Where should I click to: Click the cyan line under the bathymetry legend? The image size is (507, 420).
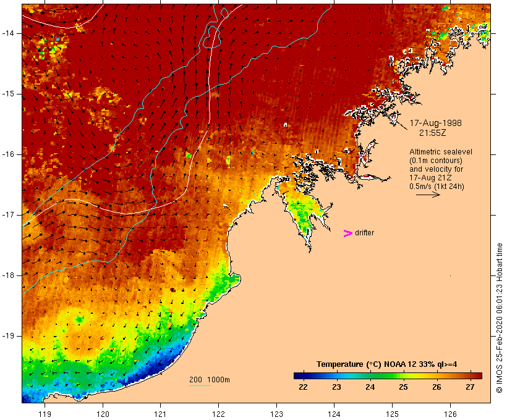[200, 385]
